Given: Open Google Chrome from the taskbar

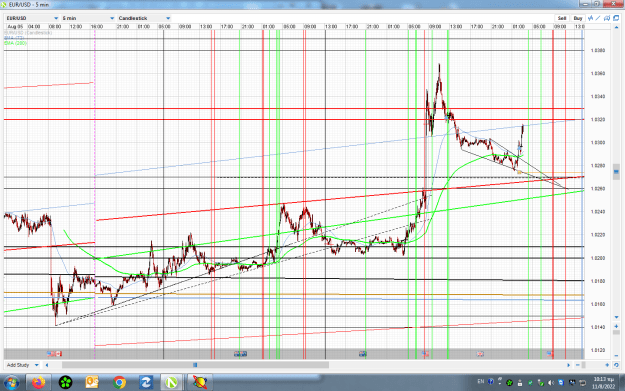Looking at the screenshot, I should click(119, 383).
